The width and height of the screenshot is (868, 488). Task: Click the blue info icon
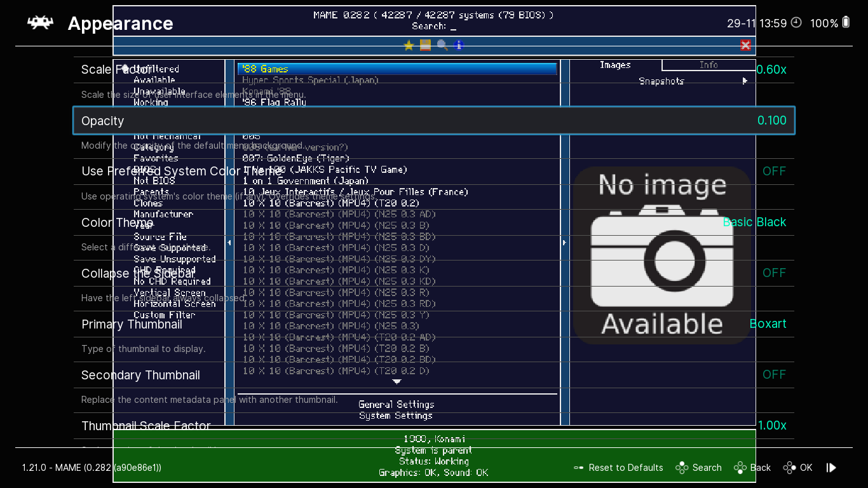pos(459,45)
